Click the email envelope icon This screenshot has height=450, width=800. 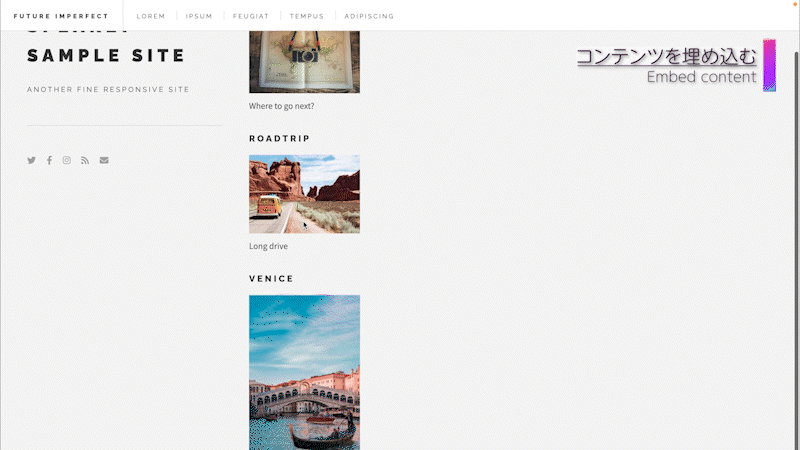pyautogui.click(x=104, y=160)
